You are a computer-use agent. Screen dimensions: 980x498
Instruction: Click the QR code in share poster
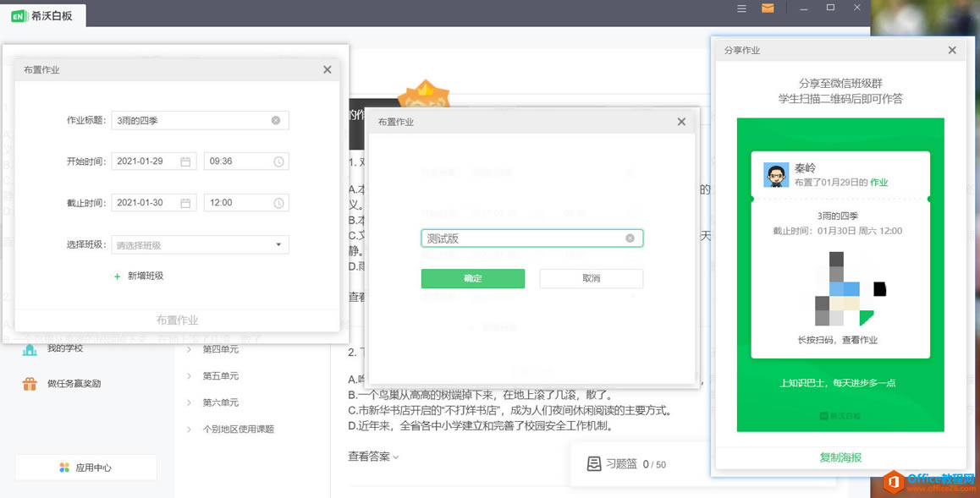(x=851, y=289)
